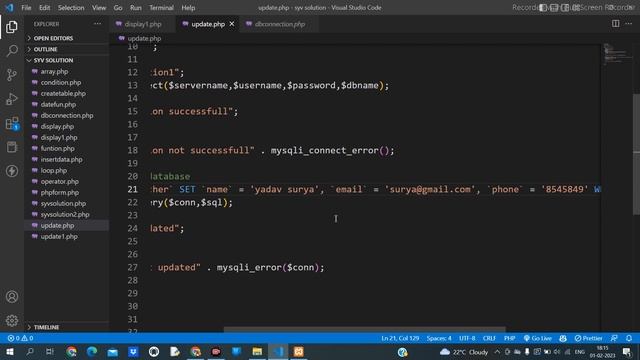Open dbconnection.php in the explorer list
This screenshot has width=640, height=360.
(x=67, y=116)
